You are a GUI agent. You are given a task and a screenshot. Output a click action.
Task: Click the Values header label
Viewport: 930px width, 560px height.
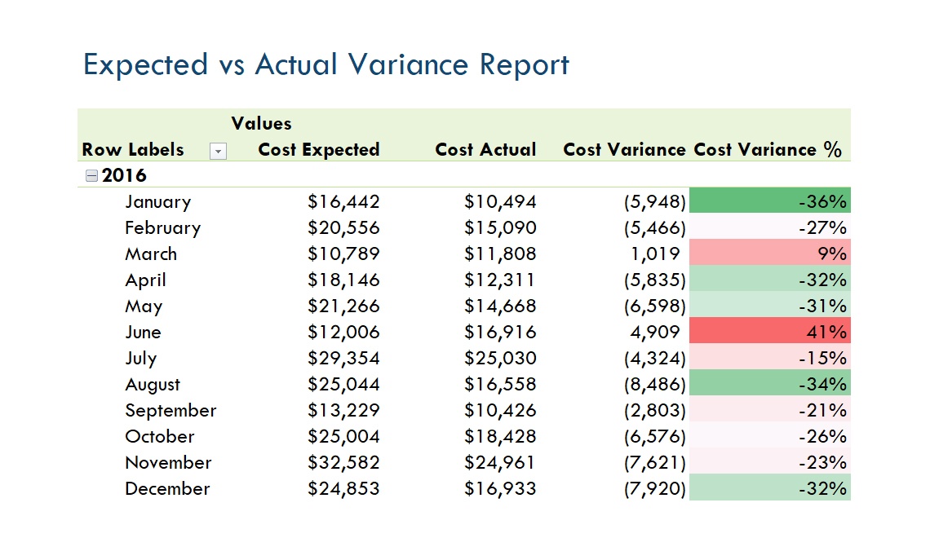[261, 123]
